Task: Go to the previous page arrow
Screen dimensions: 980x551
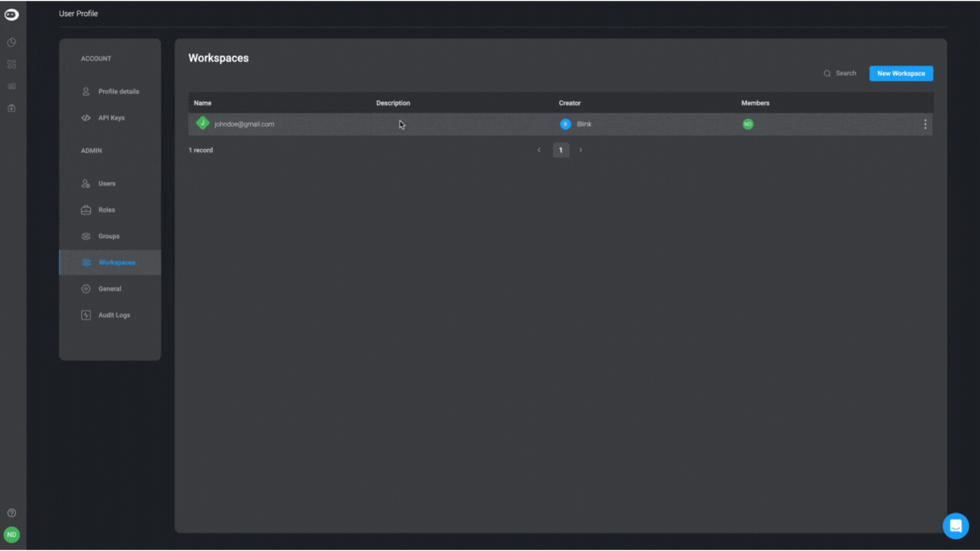Action: point(539,150)
